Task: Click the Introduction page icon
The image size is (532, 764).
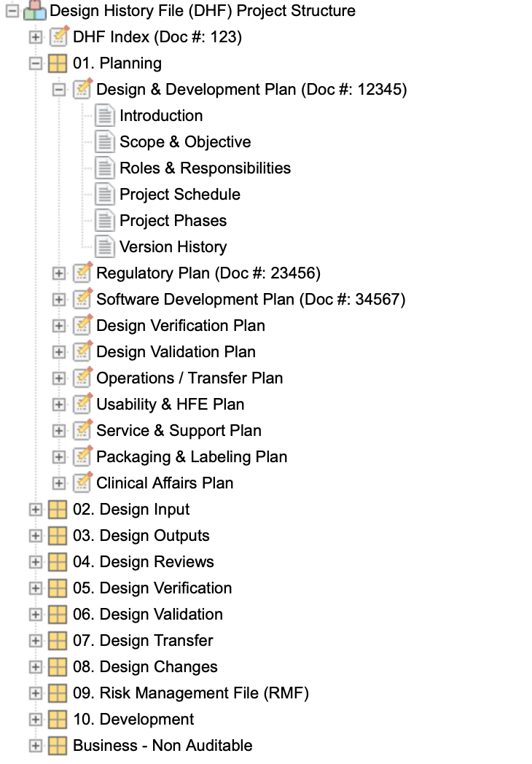Action: [105, 115]
